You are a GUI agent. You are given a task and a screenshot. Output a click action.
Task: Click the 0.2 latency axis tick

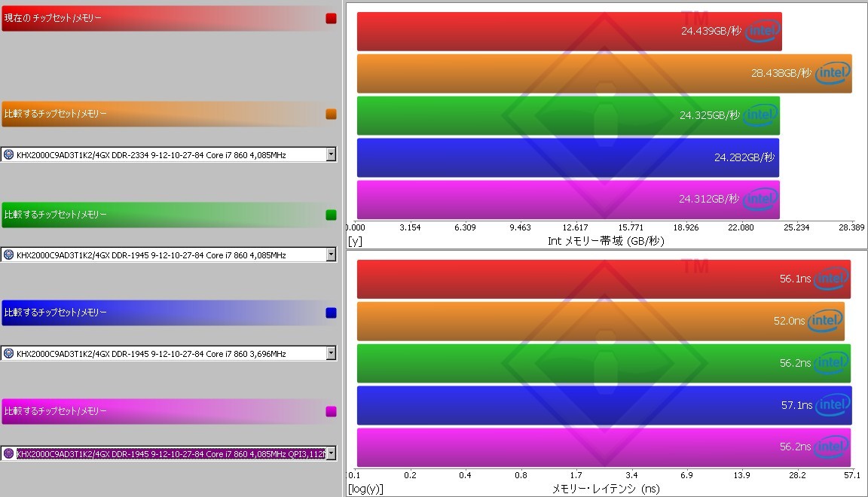[410, 475]
